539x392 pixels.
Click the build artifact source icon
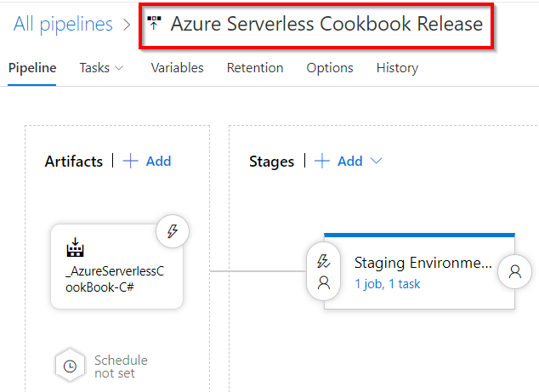75,248
